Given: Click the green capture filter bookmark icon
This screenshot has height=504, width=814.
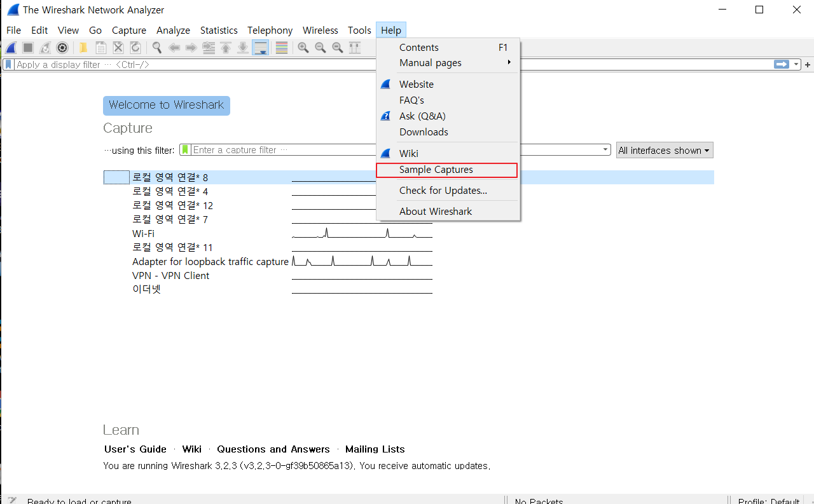Looking at the screenshot, I should tap(185, 150).
